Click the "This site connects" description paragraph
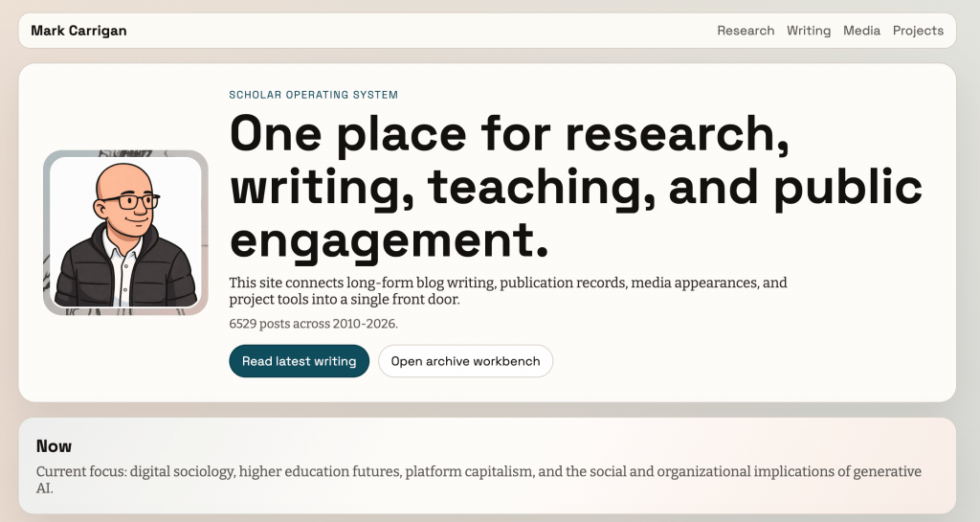Viewport: 980px width, 522px height. coord(507,291)
